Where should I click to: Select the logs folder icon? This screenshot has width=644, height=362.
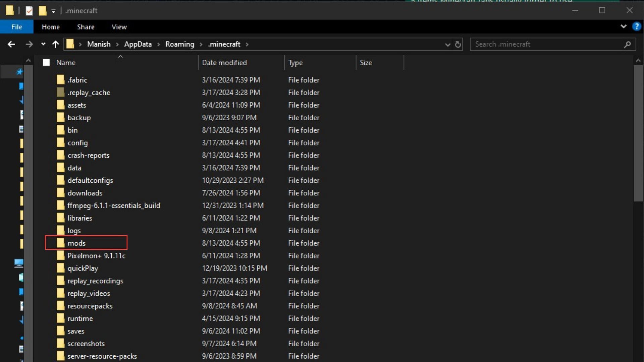click(x=60, y=231)
